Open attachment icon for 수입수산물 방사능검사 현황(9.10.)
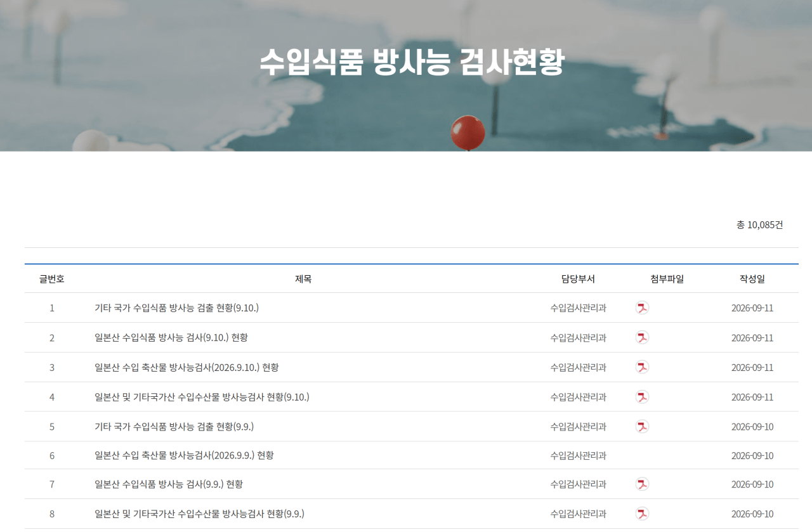The height and width of the screenshot is (532, 812). (x=642, y=397)
